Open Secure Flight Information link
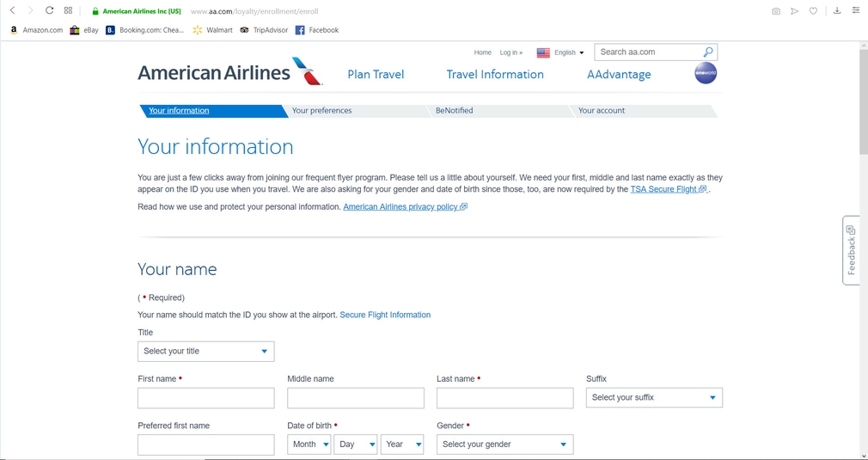 click(x=385, y=315)
